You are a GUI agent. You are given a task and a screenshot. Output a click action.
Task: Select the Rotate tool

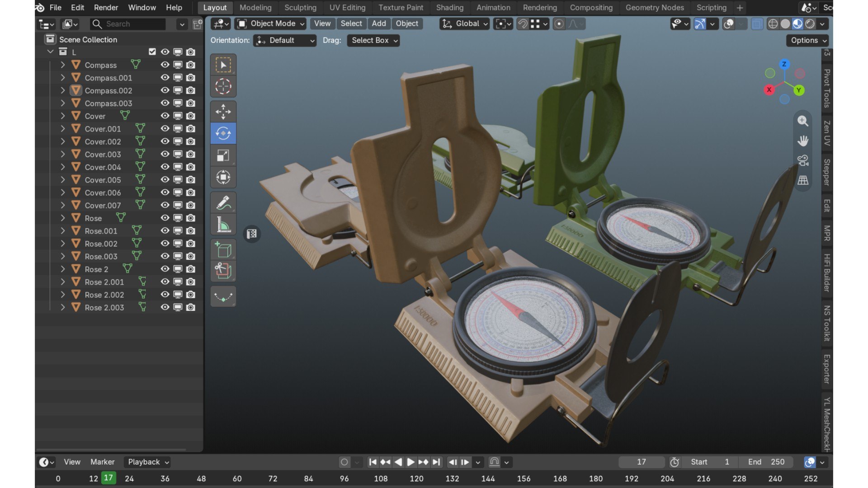pyautogui.click(x=223, y=133)
